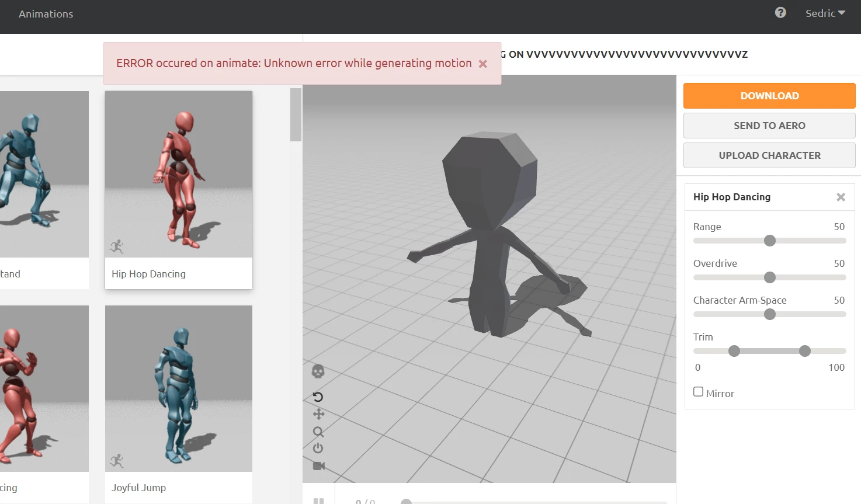The width and height of the screenshot is (861, 504).
Task: Click the UPLOAD CHARACTER button
Action: click(769, 155)
